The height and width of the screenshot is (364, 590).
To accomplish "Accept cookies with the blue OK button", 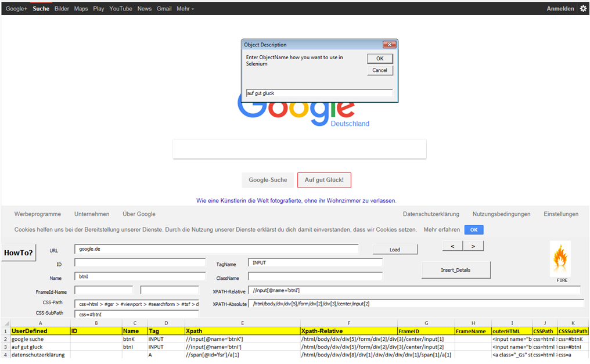I will (x=473, y=229).
